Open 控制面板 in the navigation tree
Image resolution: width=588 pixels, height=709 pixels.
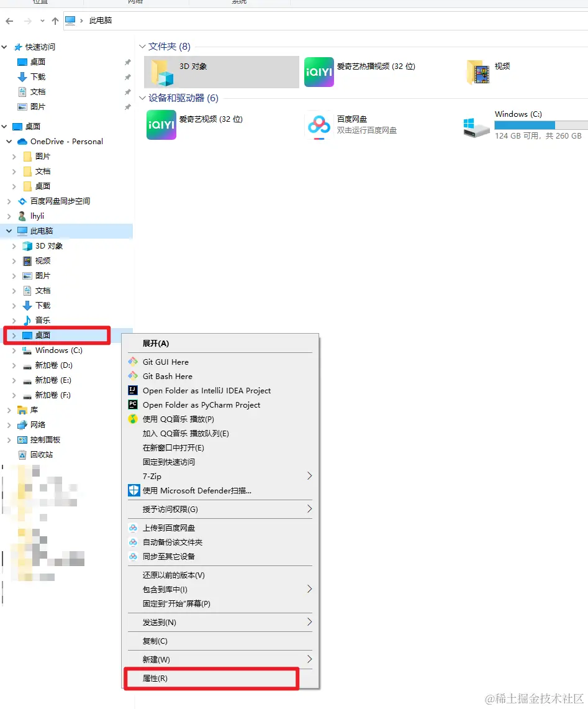(45, 440)
